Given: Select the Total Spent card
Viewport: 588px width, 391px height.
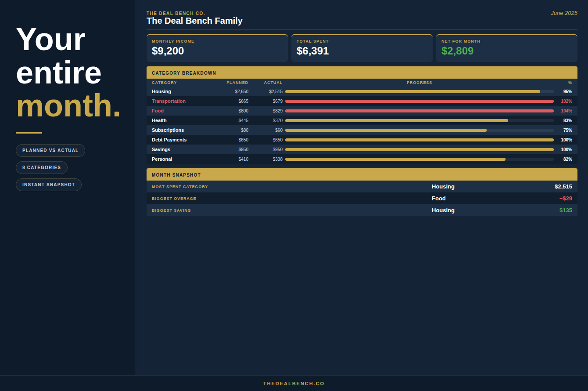Looking at the screenshot, I should click(x=362, y=48).
